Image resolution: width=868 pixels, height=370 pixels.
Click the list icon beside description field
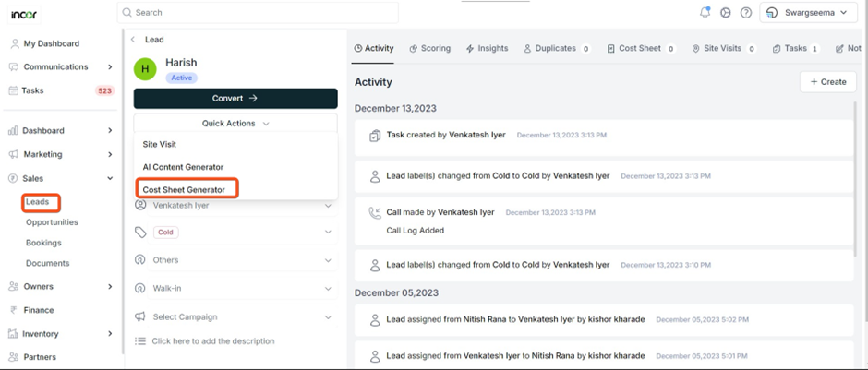(x=140, y=340)
